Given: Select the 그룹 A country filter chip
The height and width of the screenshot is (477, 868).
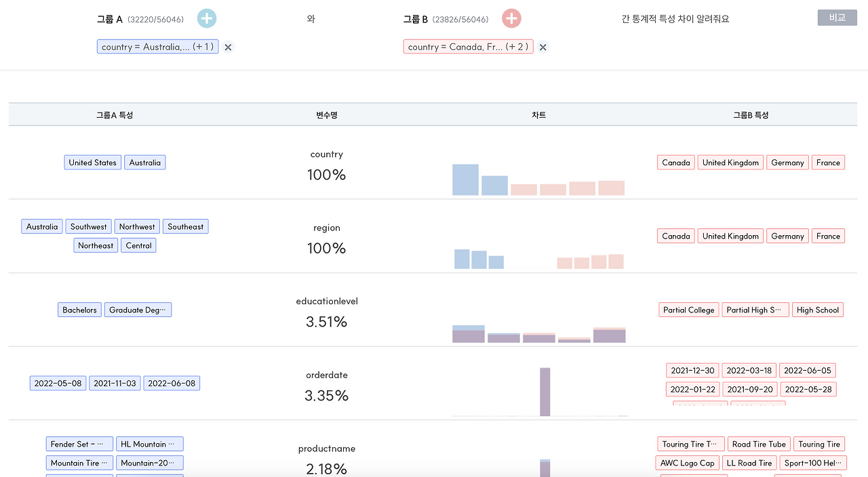Looking at the screenshot, I should (157, 47).
